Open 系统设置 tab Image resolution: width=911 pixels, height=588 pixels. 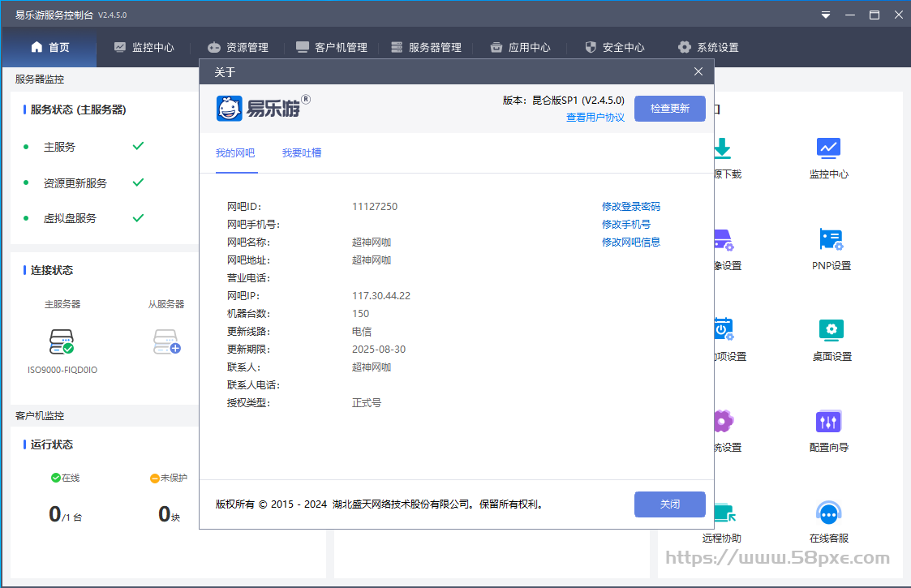(709, 47)
